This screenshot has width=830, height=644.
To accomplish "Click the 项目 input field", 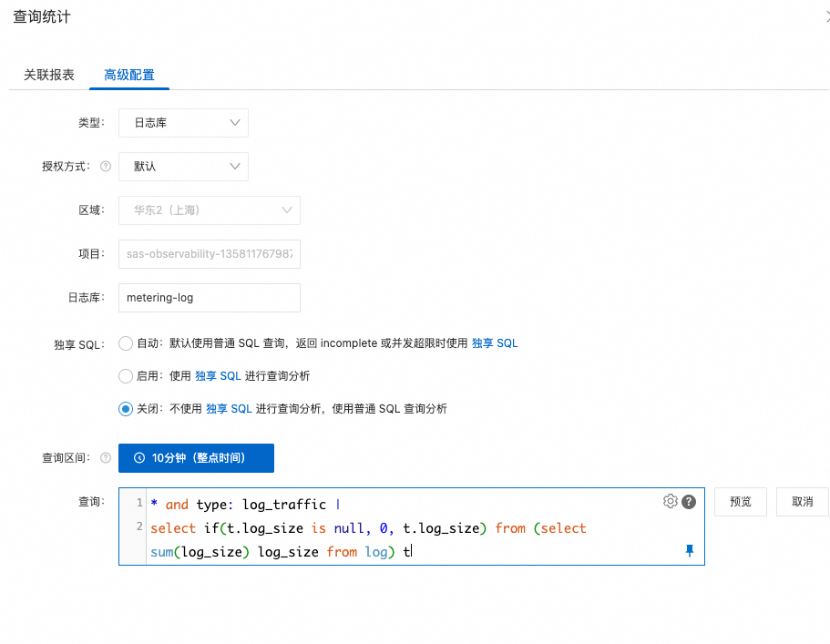I will click(209, 254).
